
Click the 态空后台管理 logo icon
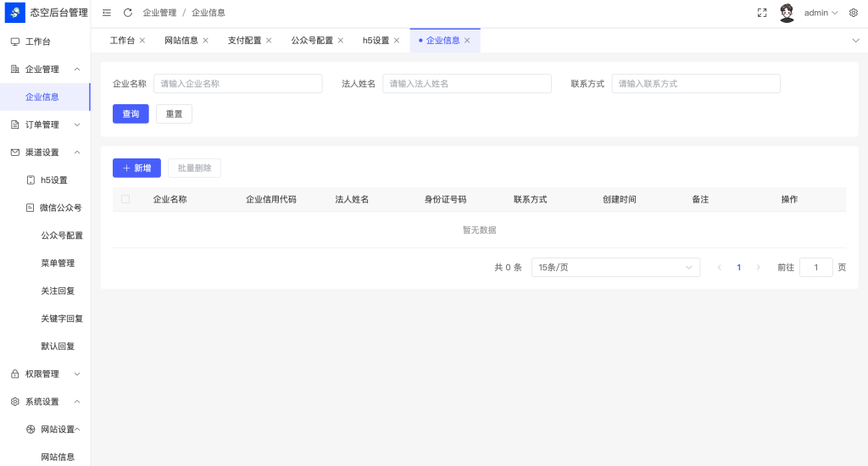(x=15, y=13)
